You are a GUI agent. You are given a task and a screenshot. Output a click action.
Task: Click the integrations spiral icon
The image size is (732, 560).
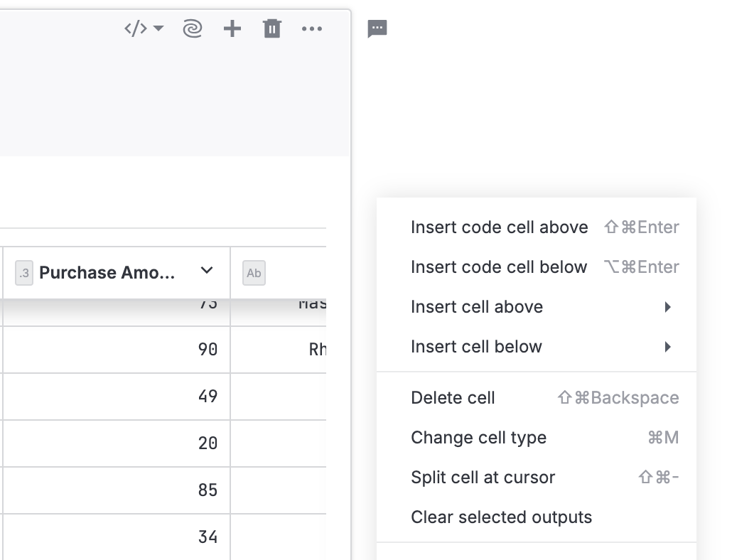pyautogui.click(x=191, y=28)
